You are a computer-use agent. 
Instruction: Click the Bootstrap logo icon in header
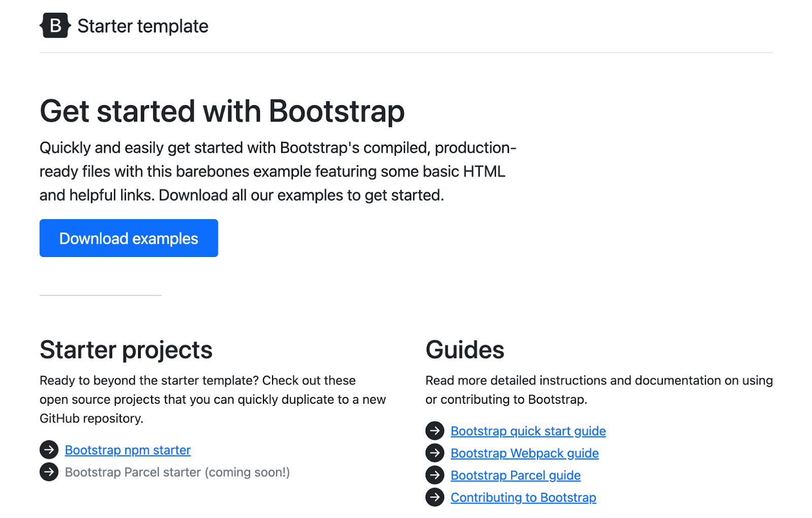tap(55, 25)
